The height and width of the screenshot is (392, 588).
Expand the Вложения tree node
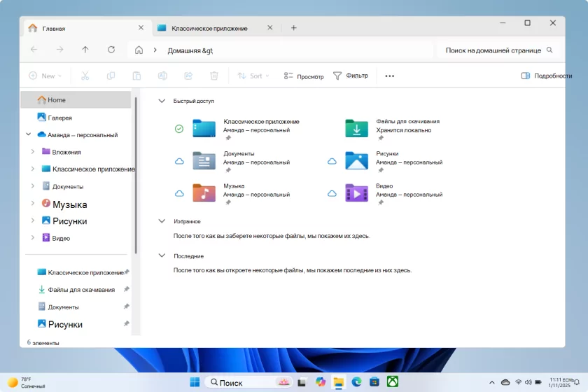pyautogui.click(x=33, y=151)
